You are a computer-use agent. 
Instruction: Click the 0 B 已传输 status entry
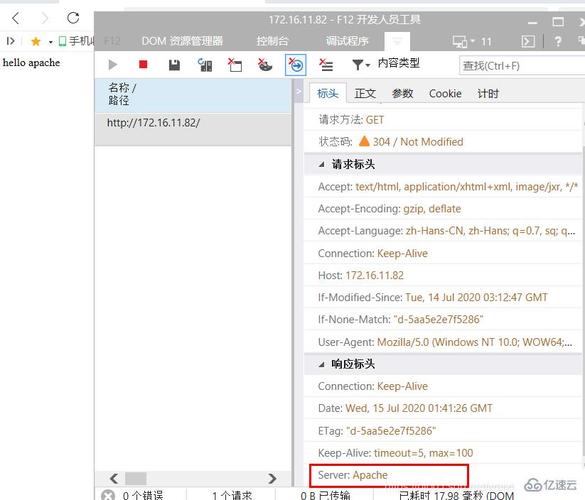(325, 495)
